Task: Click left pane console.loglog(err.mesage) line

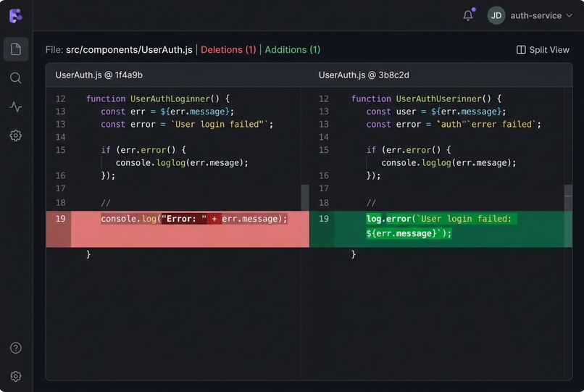Action: pos(182,163)
